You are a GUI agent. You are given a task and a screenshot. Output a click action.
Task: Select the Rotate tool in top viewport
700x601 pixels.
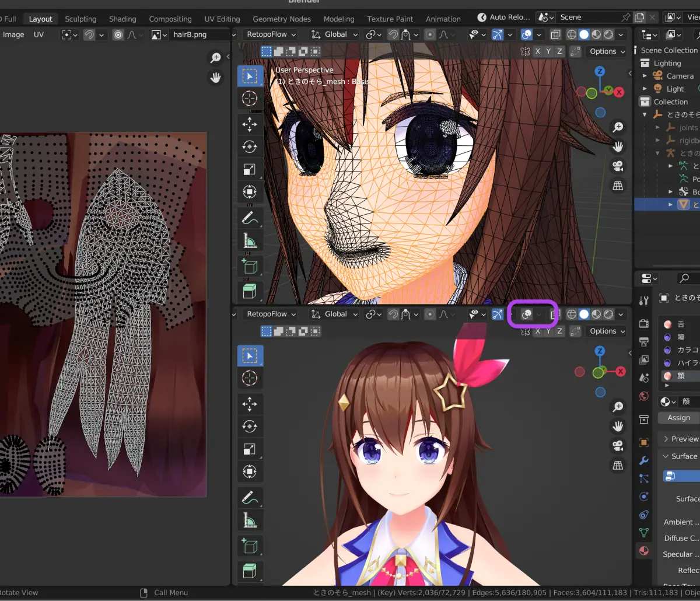[x=250, y=146]
